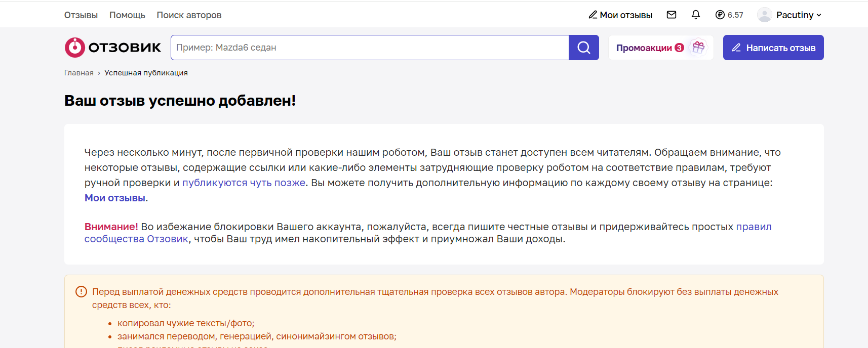Open the публикуются чуть позже link
Screen dimensions: 868x348
pos(244,183)
